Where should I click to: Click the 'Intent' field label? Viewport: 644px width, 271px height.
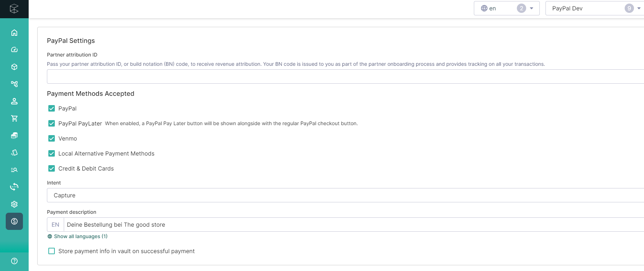click(54, 183)
